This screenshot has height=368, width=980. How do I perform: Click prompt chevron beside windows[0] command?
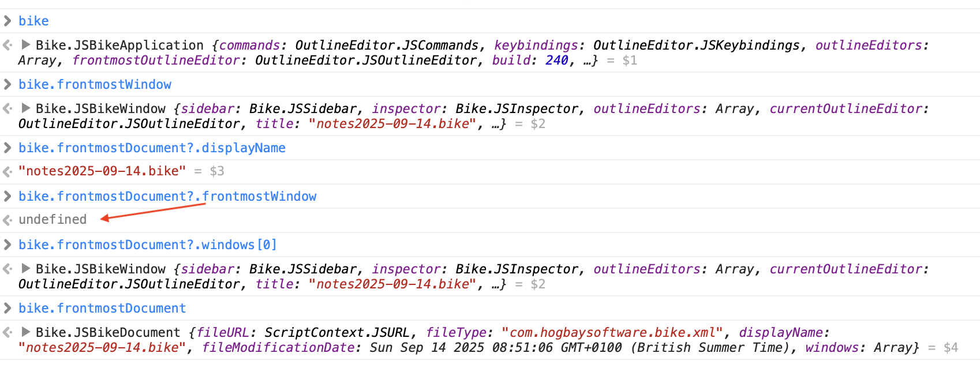8,245
